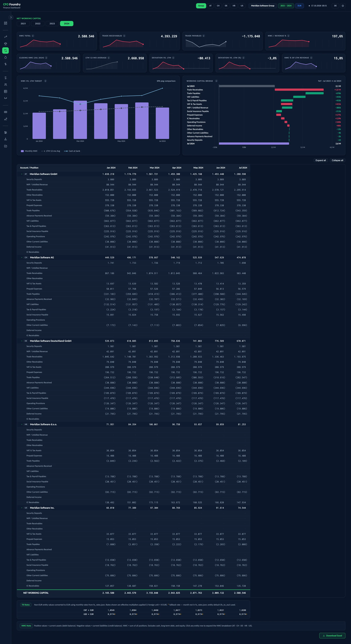Click the info icon beside DEVIATION VS. LTM (%)
This screenshot has height=644, width=351.
pos(244,58)
